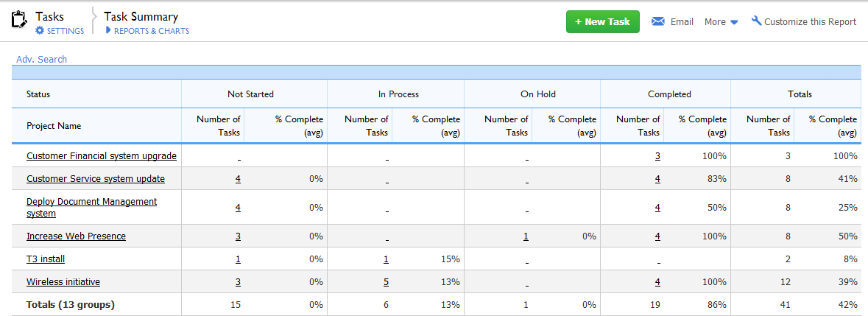Screen dimensions: 868x316
Task: View the 1 On Hold task for Increase Web Presence
Action: pyautogui.click(x=526, y=236)
